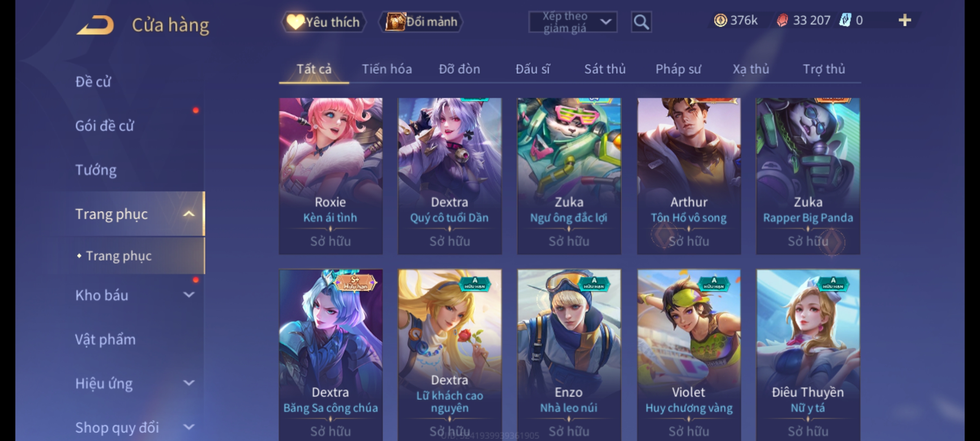Collapse the Trang phục sidebar section
980x441 pixels.
coord(188,214)
